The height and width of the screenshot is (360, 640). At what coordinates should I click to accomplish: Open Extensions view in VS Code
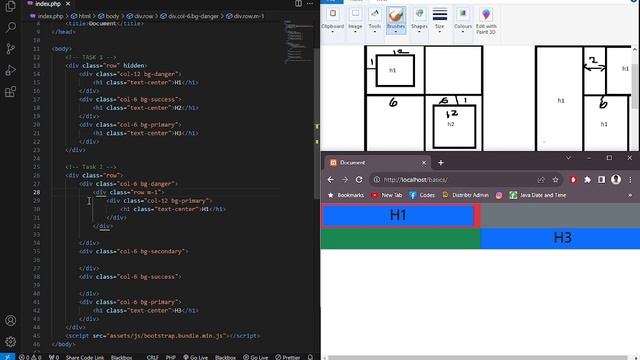click(11, 91)
